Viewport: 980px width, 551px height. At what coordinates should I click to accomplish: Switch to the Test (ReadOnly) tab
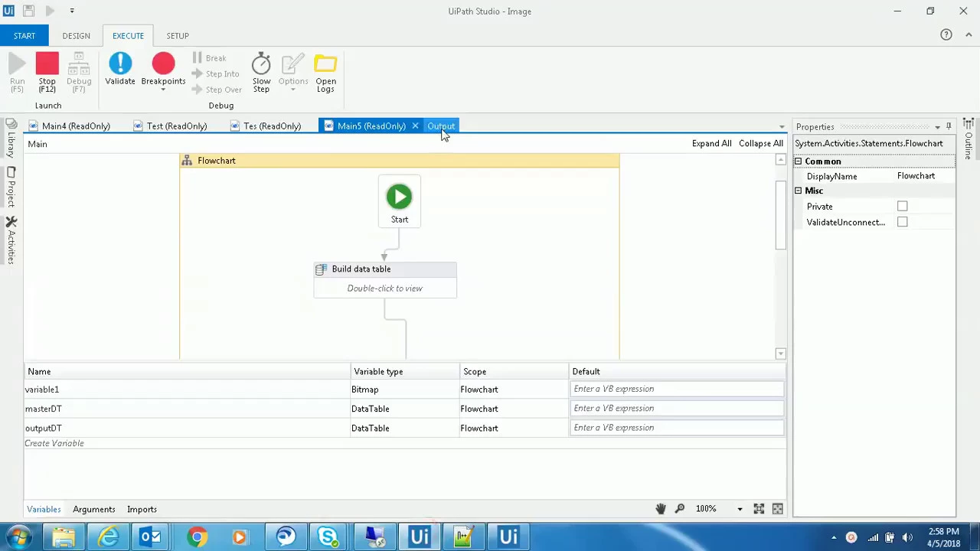pyautogui.click(x=177, y=126)
